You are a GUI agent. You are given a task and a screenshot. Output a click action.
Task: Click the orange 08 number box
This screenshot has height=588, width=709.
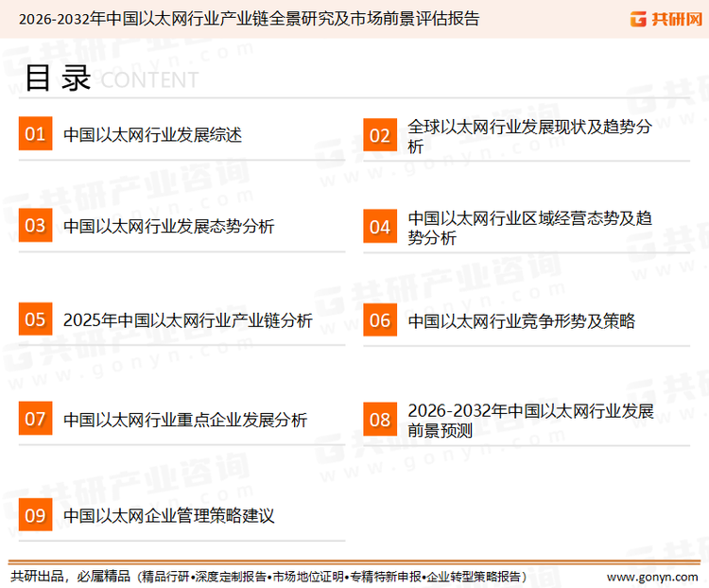click(x=380, y=420)
